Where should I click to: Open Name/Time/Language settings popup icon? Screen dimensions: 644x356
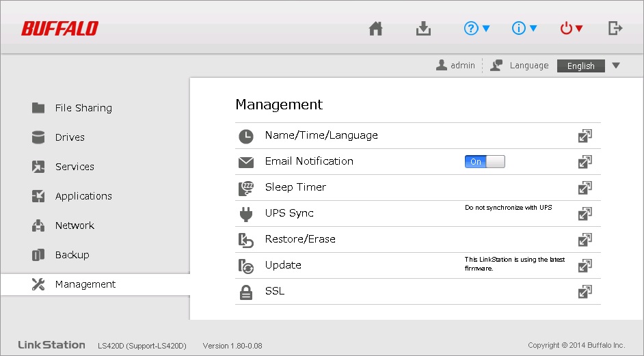(x=585, y=136)
